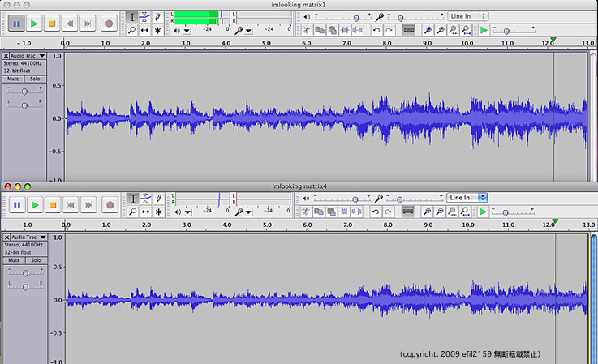Fit project in window in matrix4
This screenshot has height=364, width=598.
465,212
